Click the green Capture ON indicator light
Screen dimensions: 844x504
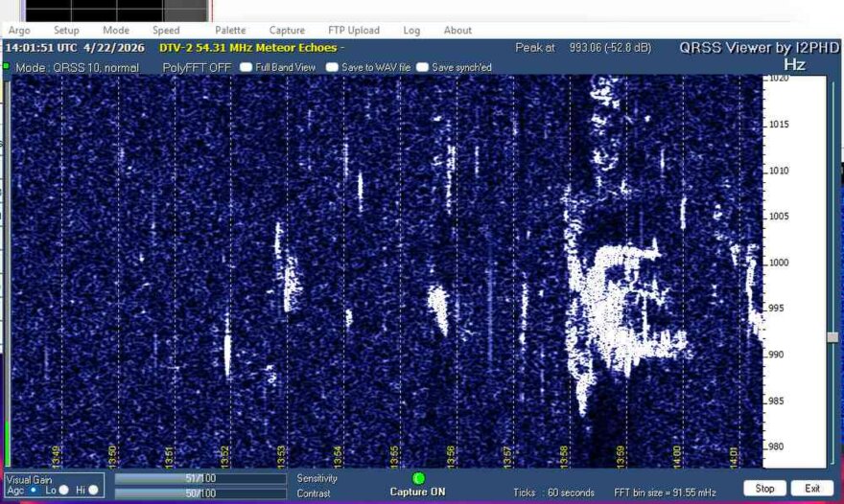(418, 478)
